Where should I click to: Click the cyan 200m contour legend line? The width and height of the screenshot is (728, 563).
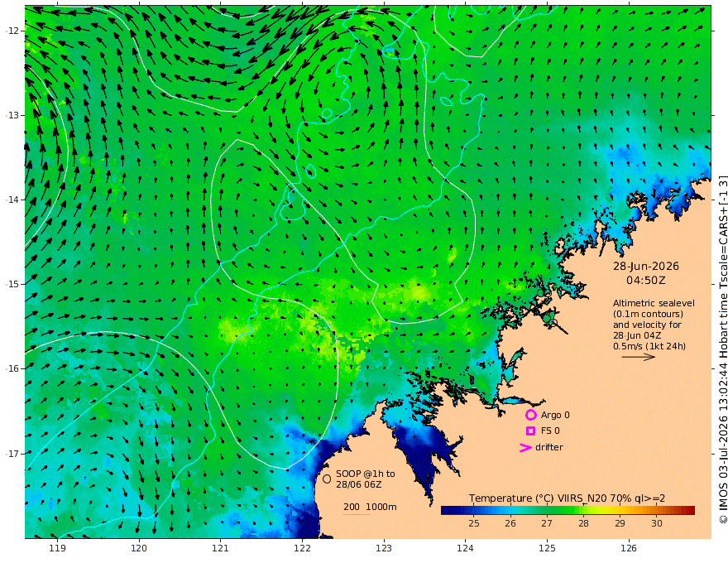[x=357, y=514]
